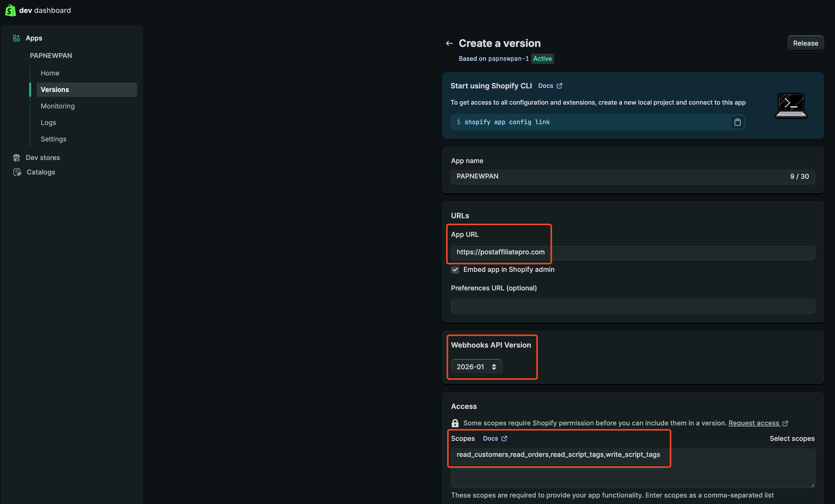
Task: Open the Monitoring section in sidebar
Action: click(x=58, y=106)
